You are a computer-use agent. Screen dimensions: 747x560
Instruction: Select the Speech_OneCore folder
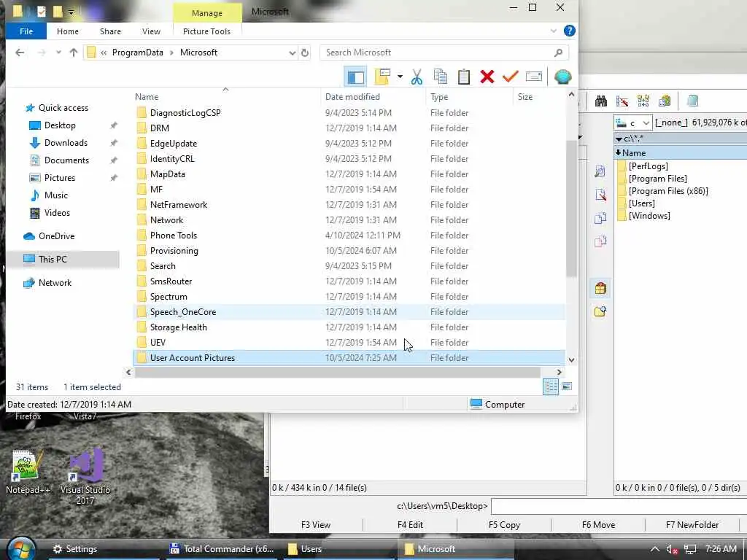(183, 312)
